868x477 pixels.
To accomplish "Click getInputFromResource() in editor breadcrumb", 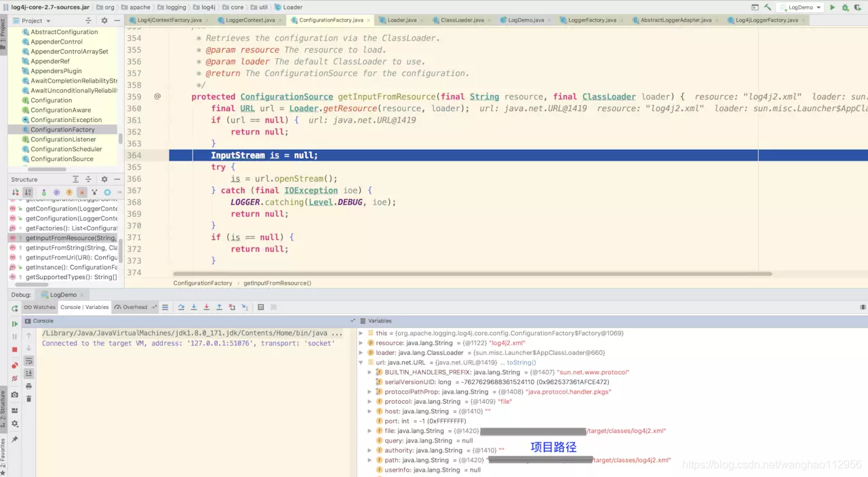I will pyautogui.click(x=277, y=283).
